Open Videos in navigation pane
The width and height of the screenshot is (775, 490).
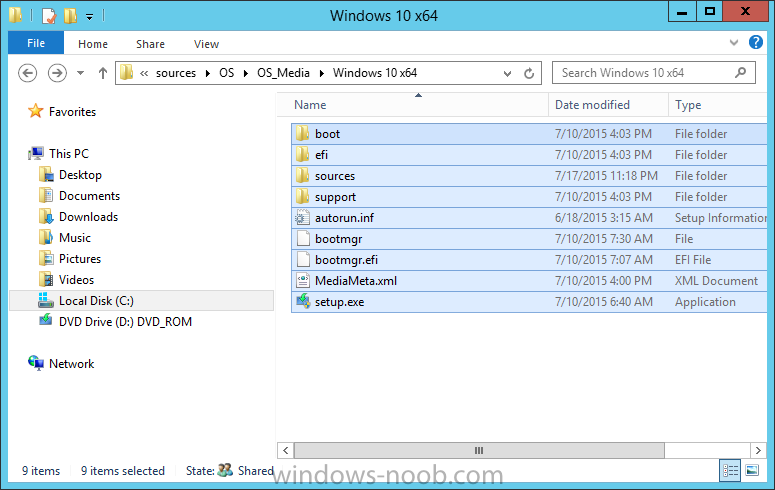(76, 280)
